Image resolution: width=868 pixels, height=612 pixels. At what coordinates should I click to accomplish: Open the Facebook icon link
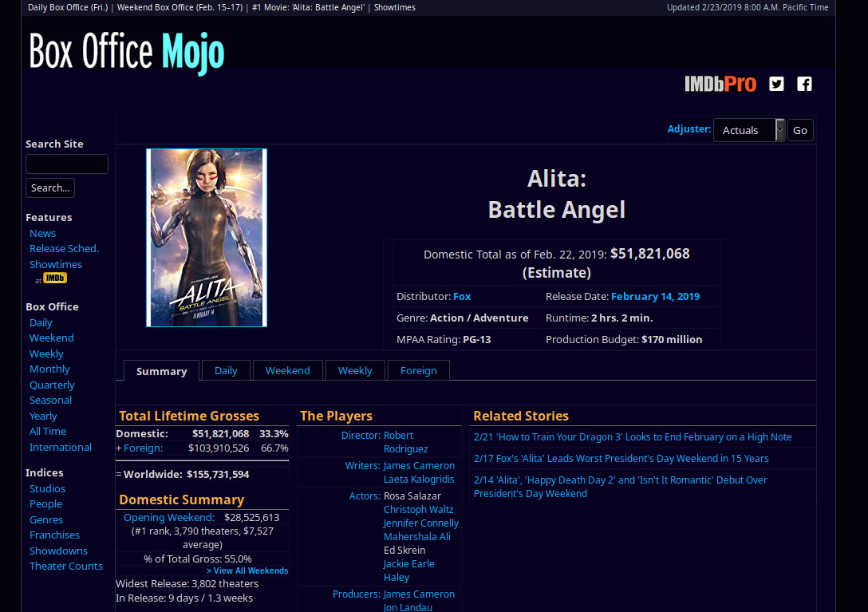click(804, 84)
